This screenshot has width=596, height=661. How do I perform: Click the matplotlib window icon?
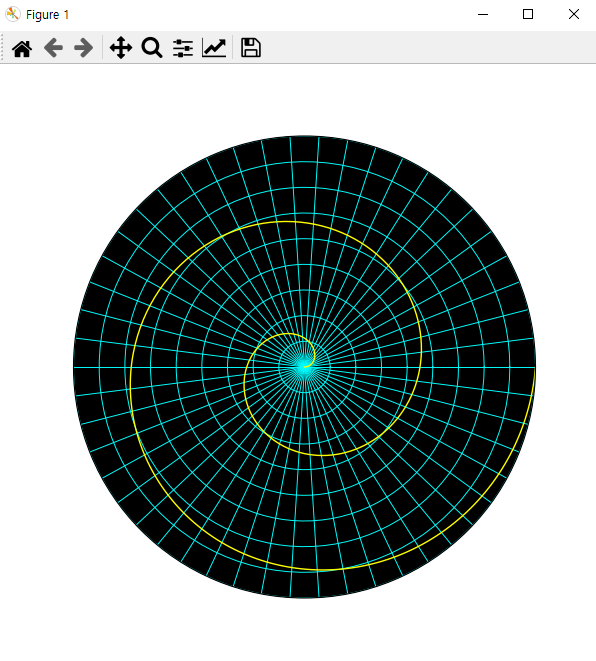[x=13, y=14]
